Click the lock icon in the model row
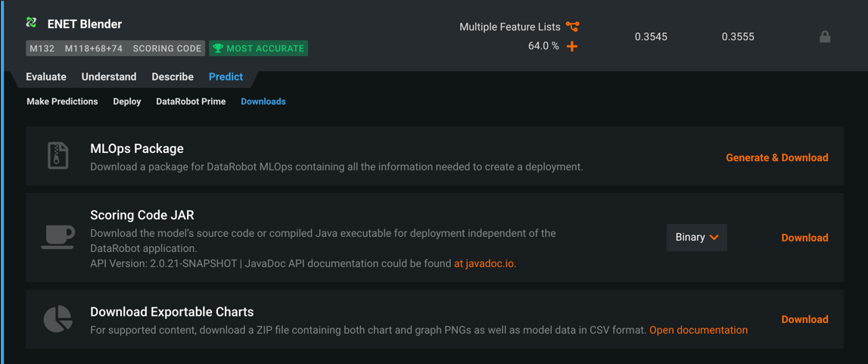 (x=825, y=37)
